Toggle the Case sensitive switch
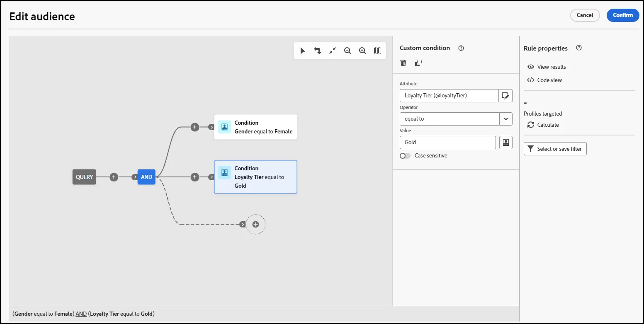Screen dimensions: 644x324 pyautogui.click(x=405, y=156)
